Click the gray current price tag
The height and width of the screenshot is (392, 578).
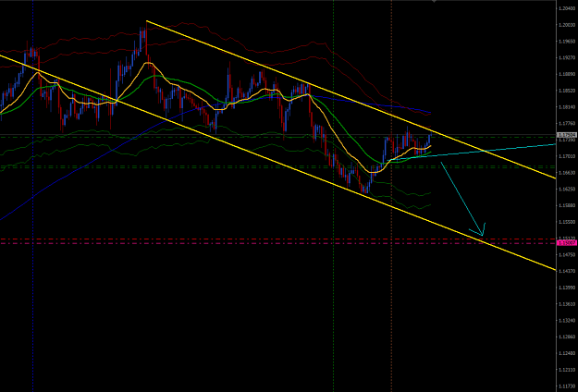point(567,135)
